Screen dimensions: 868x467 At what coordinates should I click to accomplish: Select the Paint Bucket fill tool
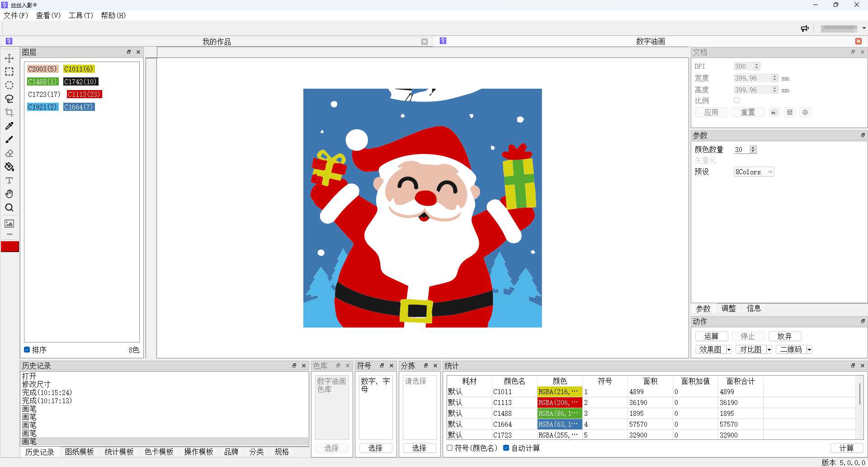pos(9,167)
